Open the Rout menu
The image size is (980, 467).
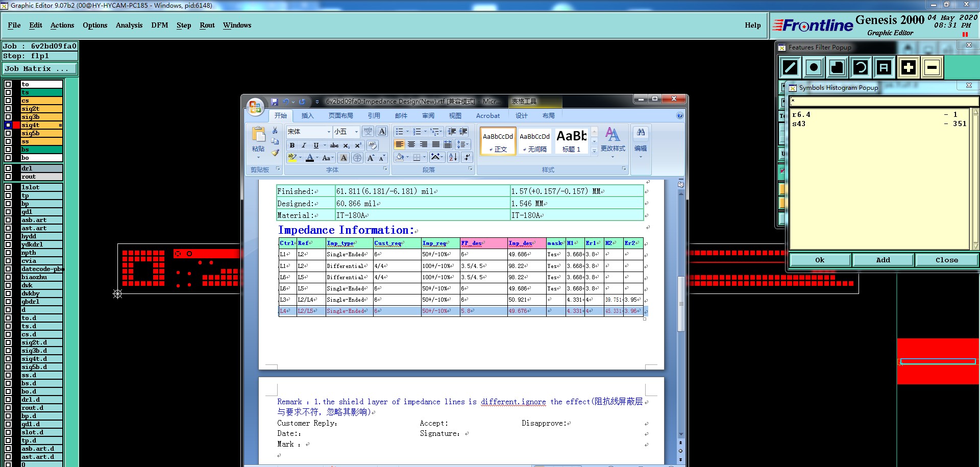click(x=207, y=25)
